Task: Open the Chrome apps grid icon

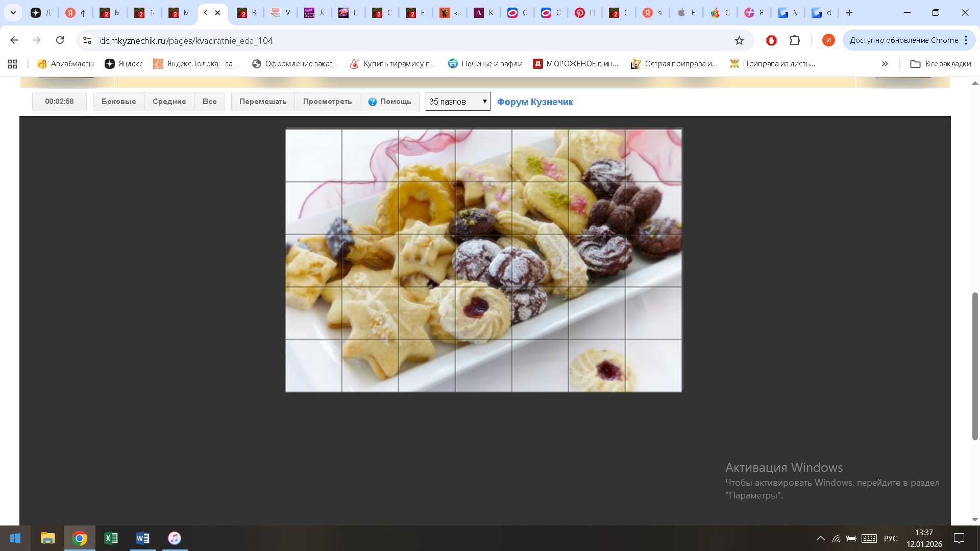Action: (x=13, y=64)
